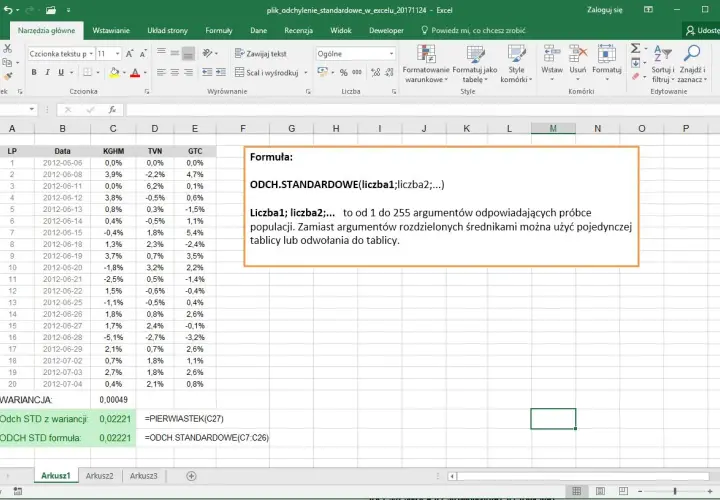Viewport: 720px width, 500px height.
Task: Switch to sheet Arkusz2
Action: pyautogui.click(x=99, y=476)
